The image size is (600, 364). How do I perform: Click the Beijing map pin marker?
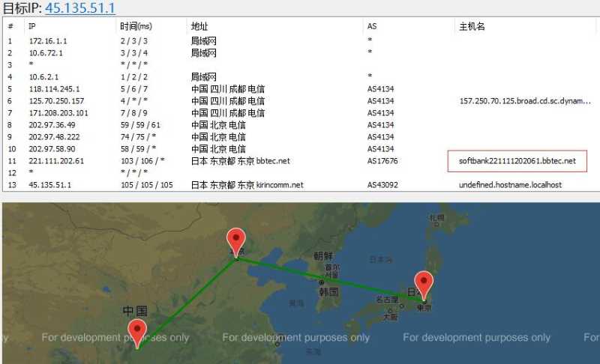click(x=236, y=242)
